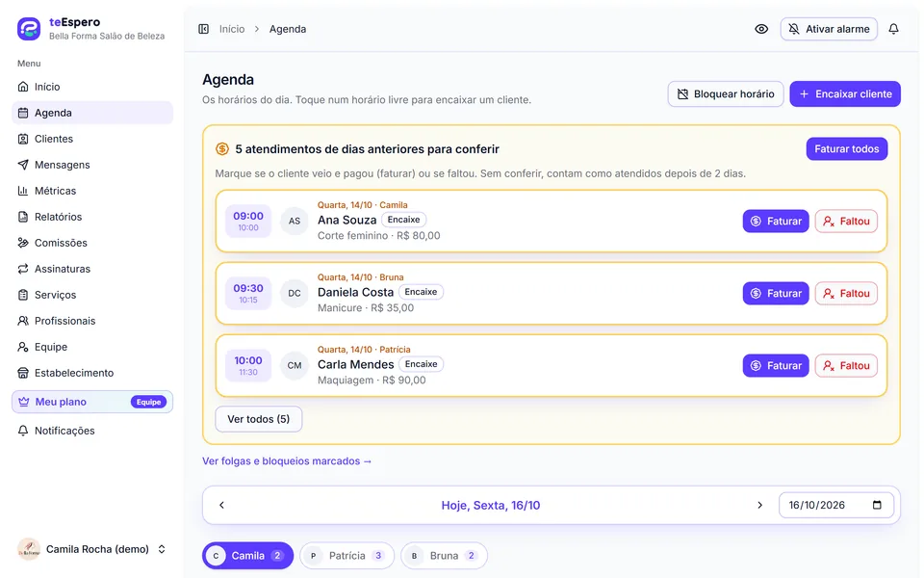Click Corte feminino · R$ 80,00 text
The width and height of the screenshot is (924, 578).
[379, 235]
